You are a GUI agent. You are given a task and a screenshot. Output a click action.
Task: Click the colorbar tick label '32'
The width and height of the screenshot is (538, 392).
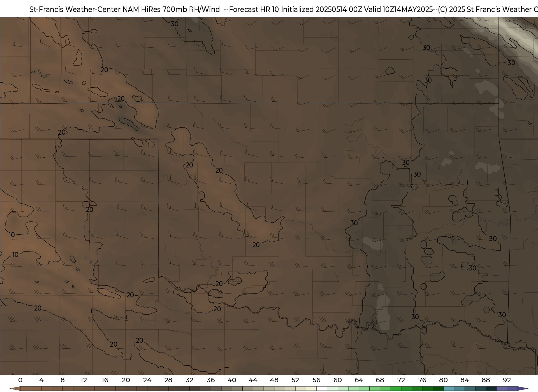pos(189,380)
